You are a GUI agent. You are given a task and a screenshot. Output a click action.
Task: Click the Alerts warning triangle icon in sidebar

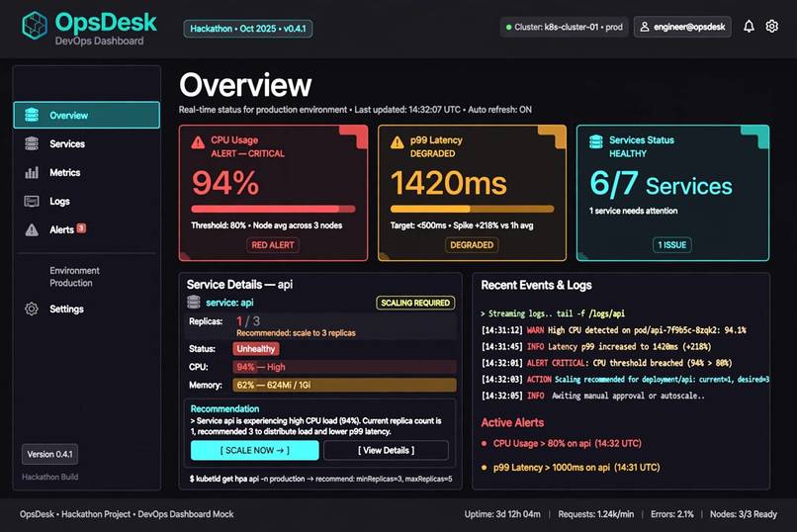[x=32, y=229]
